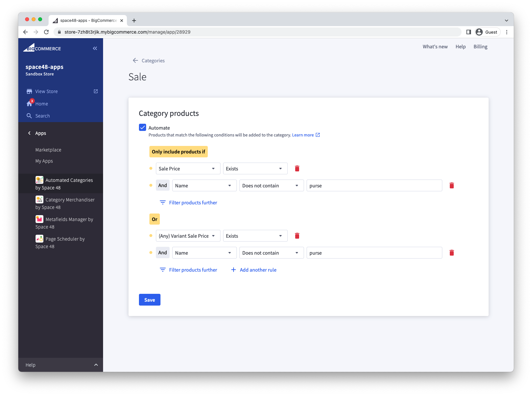
Task: Open Help in top menu
Action: tap(461, 47)
